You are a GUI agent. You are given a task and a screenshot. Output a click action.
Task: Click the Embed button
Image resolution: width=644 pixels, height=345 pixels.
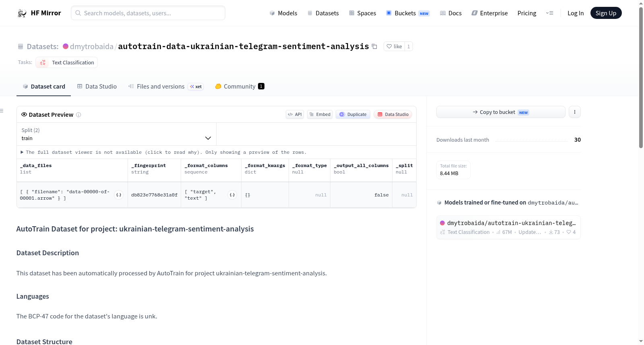coord(320,114)
